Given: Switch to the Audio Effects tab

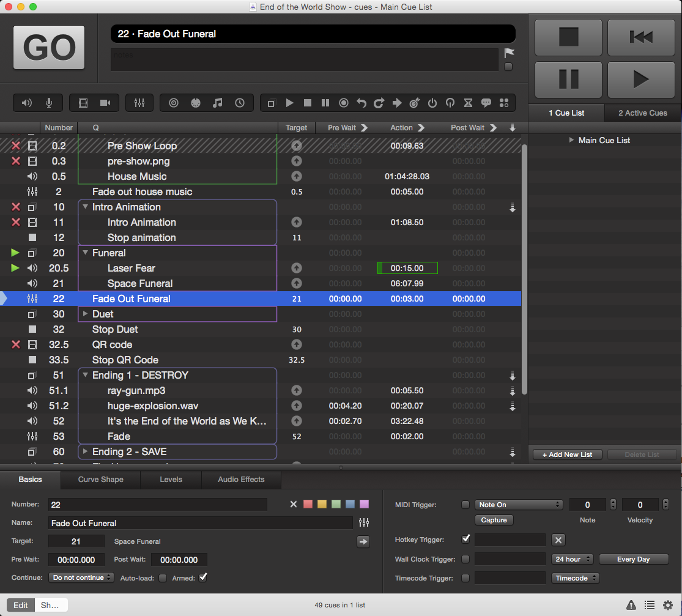Looking at the screenshot, I should (x=241, y=480).
